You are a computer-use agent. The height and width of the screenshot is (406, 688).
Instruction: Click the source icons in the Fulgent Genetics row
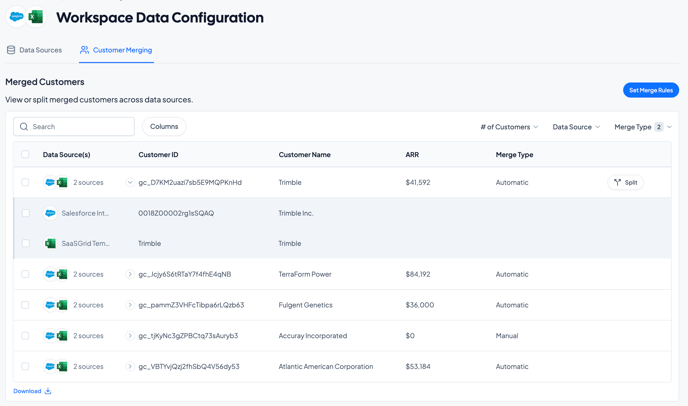[x=56, y=305]
